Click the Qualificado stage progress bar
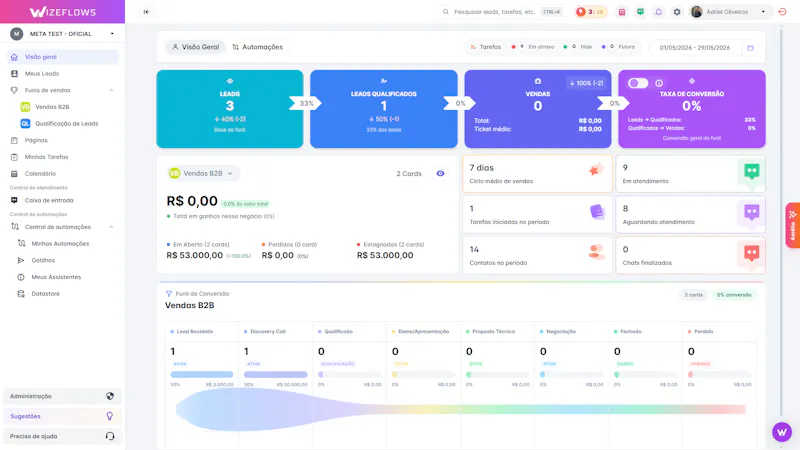 349,374
